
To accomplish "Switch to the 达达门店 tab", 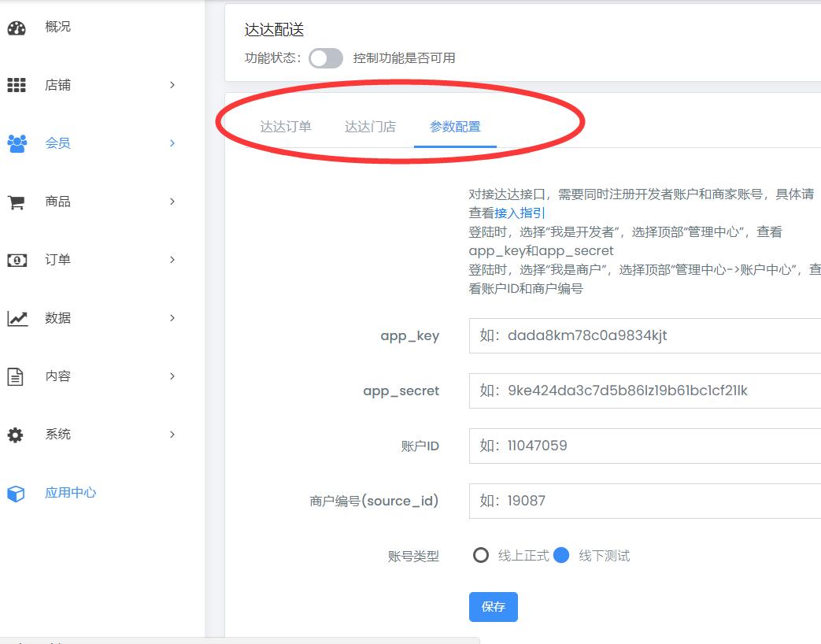I will tap(370, 127).
